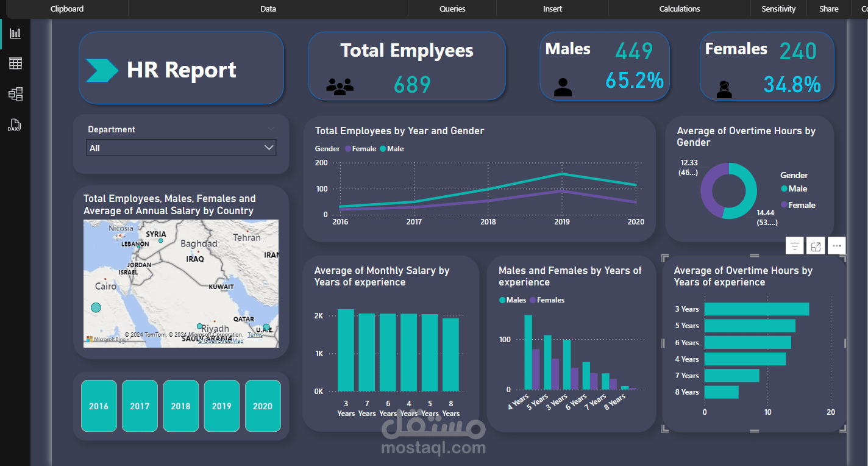Open the Department slicer dropdown
This screenshot has height=466, width=868.
pyautogui.click(x=268, y=148)
